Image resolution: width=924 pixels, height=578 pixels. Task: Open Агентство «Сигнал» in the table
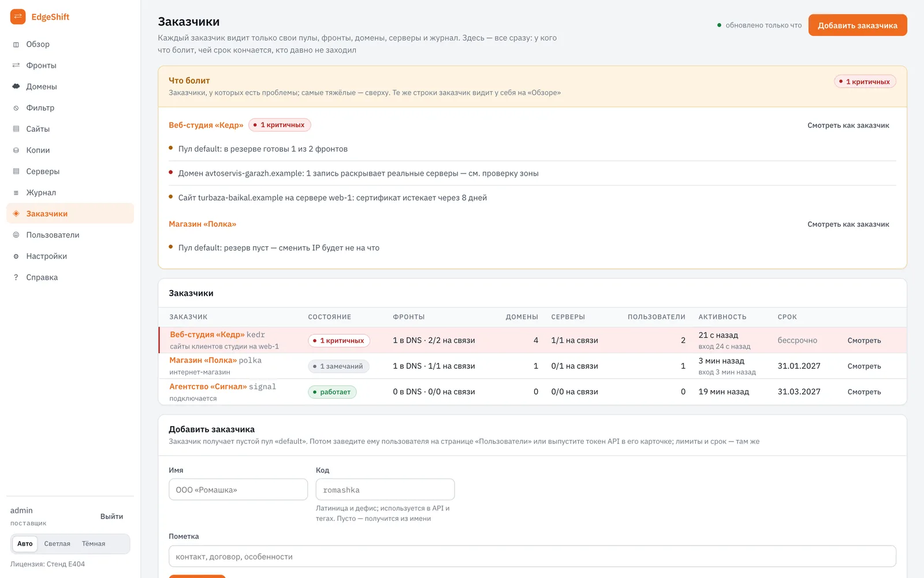(208, 386)
